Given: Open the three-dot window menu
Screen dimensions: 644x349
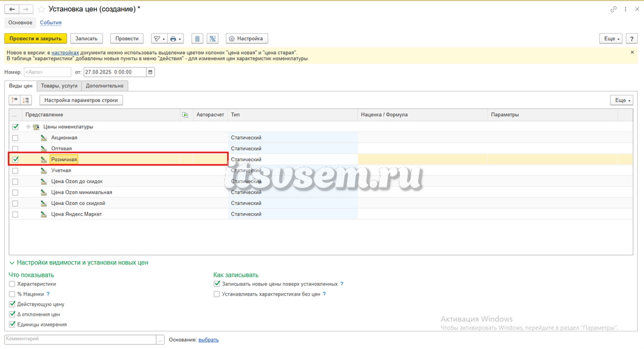Looking at the screenshot, I should 626,9.
